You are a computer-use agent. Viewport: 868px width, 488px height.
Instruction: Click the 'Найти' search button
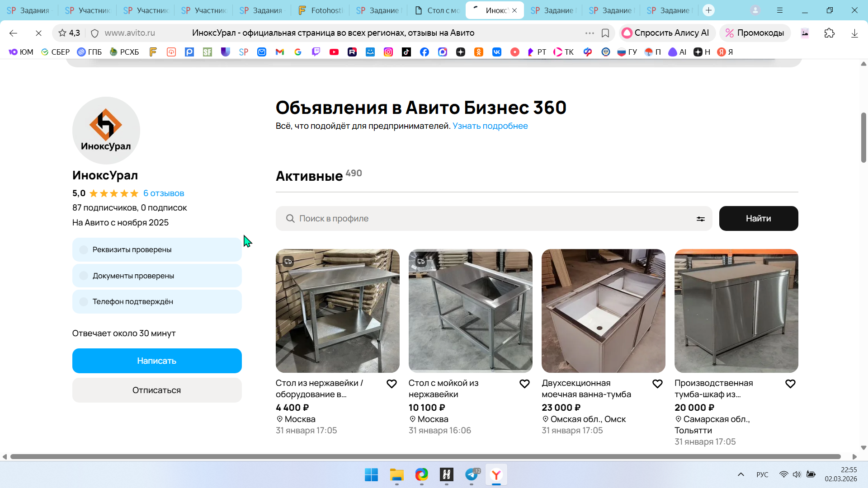pos(759,219)
